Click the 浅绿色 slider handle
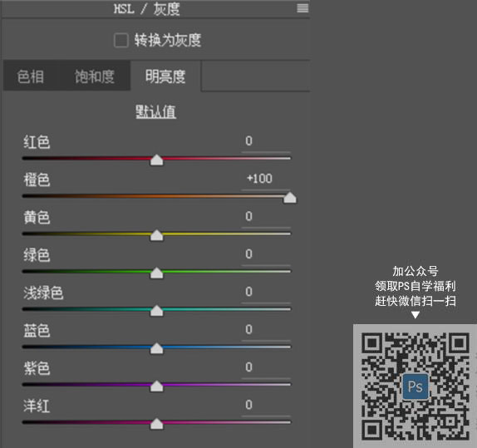477x448 pixels. point(157,310)
